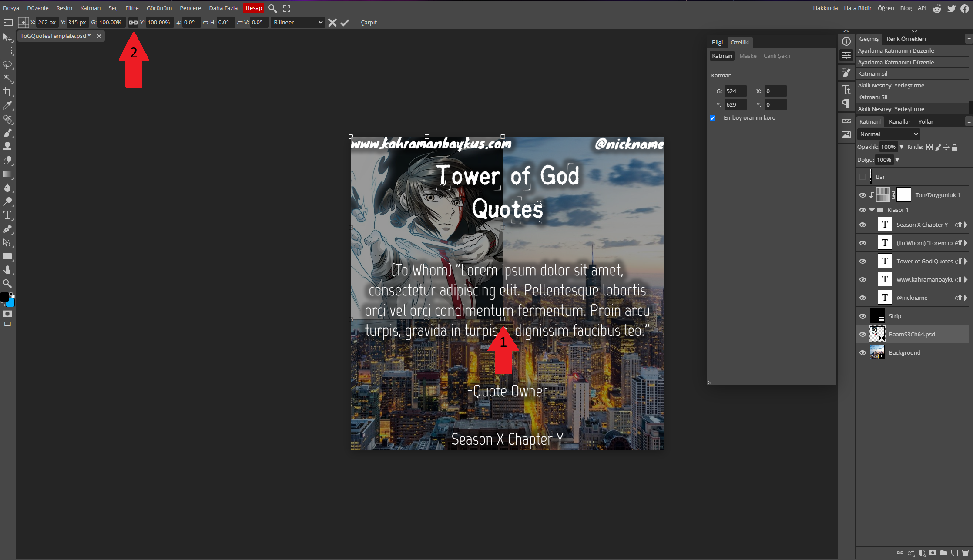The image size is (973, 560).
Task: Delete layer using the trash icon
Action: point(965,553)
